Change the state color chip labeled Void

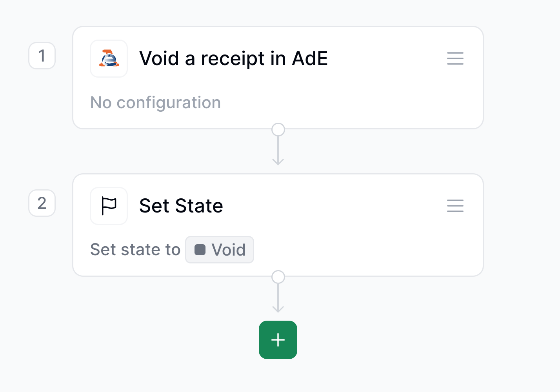point(219,249)
